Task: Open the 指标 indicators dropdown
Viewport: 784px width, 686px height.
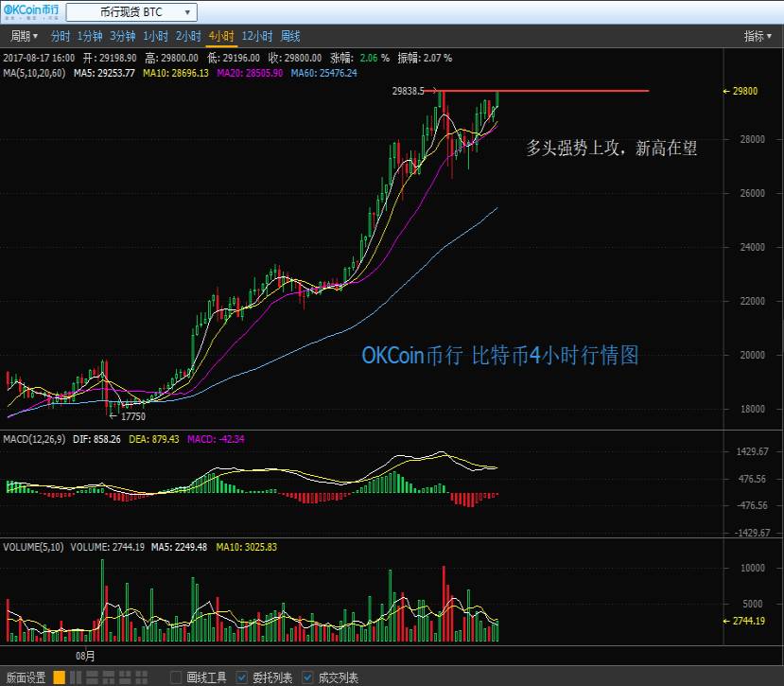Action: coord(758,36)
